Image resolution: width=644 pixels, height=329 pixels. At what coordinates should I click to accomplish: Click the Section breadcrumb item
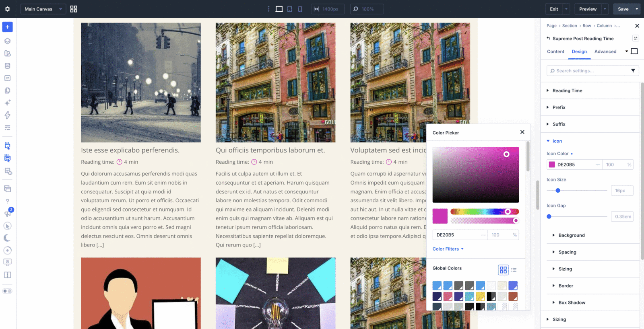[570, 26]
